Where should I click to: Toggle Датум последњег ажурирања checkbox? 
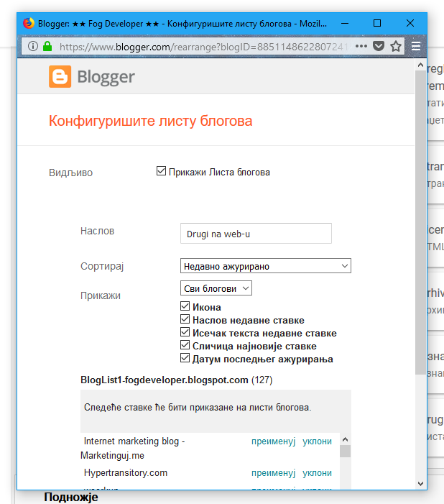(185, 358)
